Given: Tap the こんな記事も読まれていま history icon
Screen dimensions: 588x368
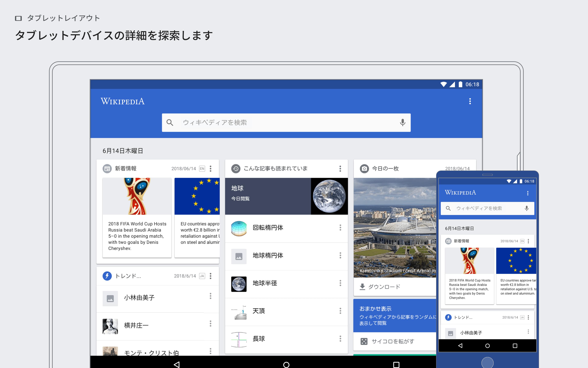Looking at the screenshot, I should [236, 168].
